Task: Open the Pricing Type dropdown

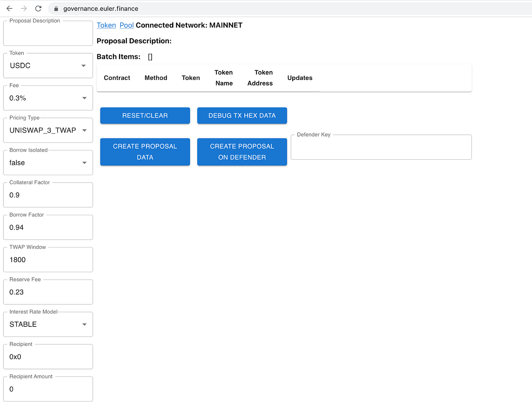Action: (48, 130)
